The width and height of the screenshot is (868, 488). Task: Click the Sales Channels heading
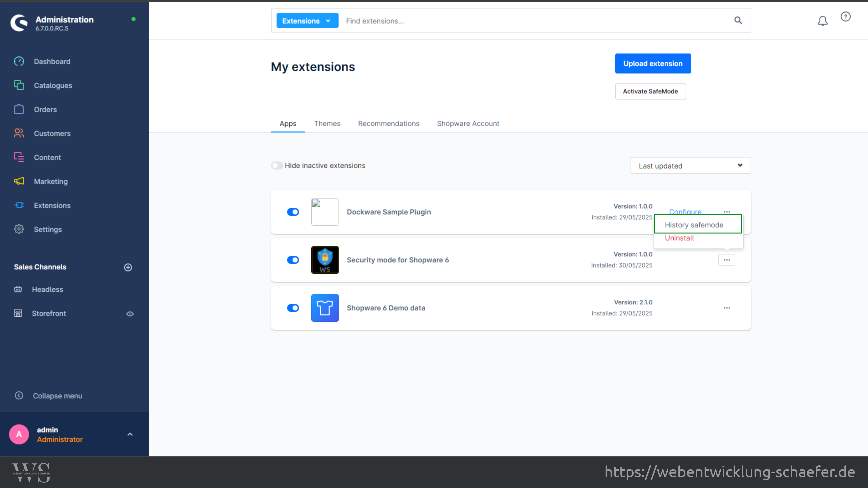40,267
